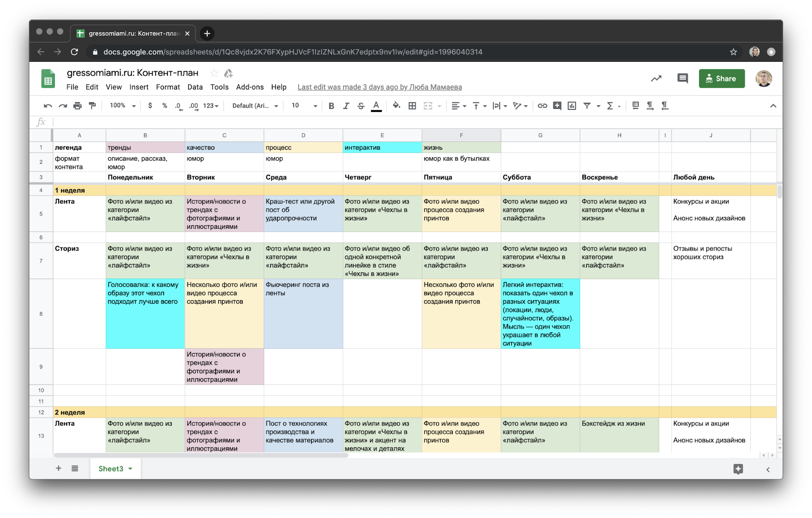This screenshot has height=518, width=812.
Task: Click the add to Drive icon
Action: tap(228, 73)
